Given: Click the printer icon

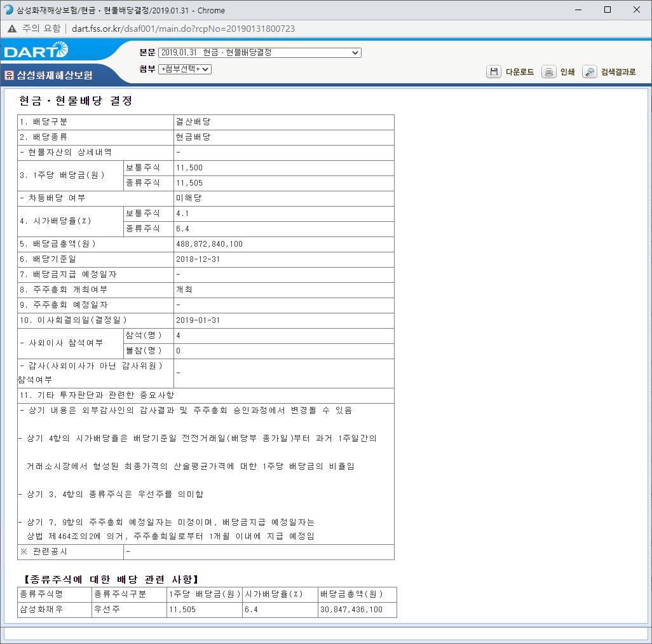Looking at the screenshot, I should tap(549, 72).
